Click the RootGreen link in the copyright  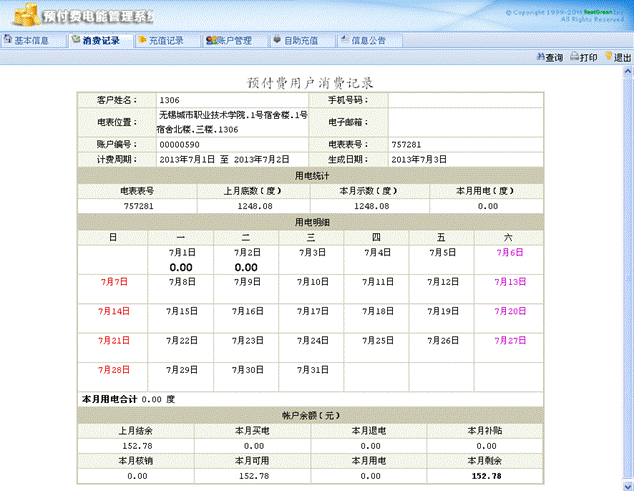coord(597,12)
